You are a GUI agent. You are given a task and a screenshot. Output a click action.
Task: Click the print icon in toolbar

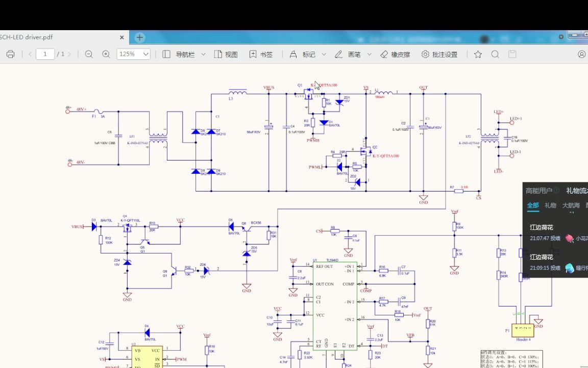click(11, 54)
